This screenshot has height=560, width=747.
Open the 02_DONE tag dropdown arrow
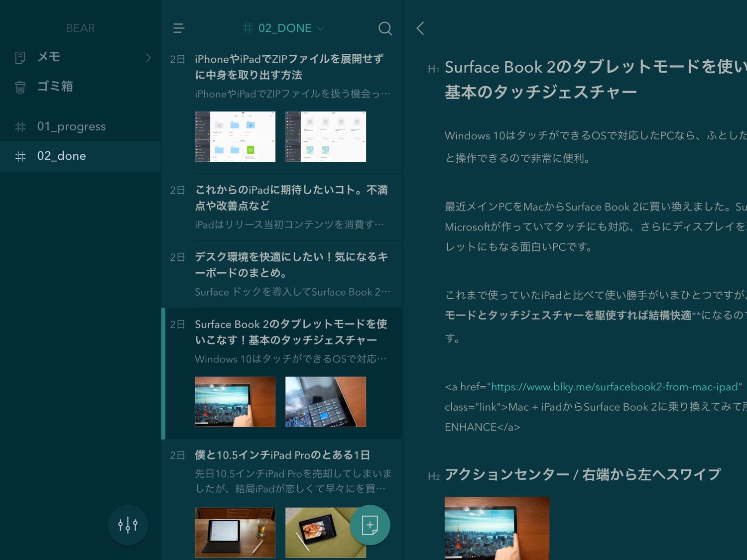pyautogui.click(x=320, y=29)
